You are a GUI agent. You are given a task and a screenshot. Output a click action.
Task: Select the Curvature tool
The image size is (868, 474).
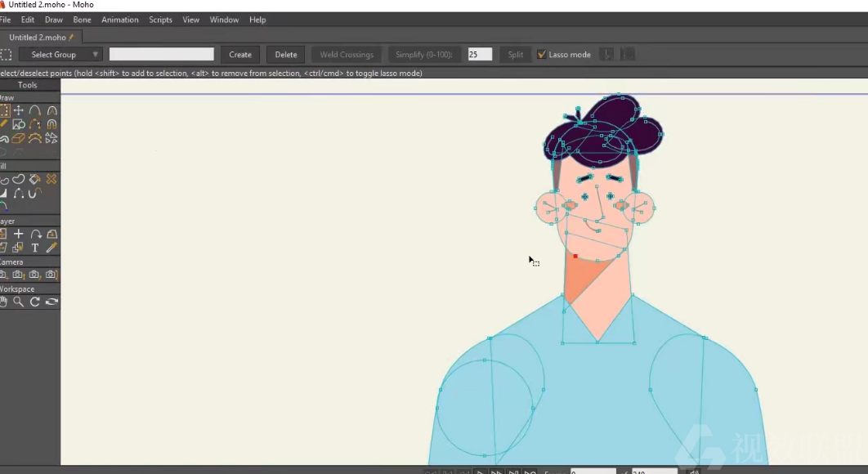51,111
